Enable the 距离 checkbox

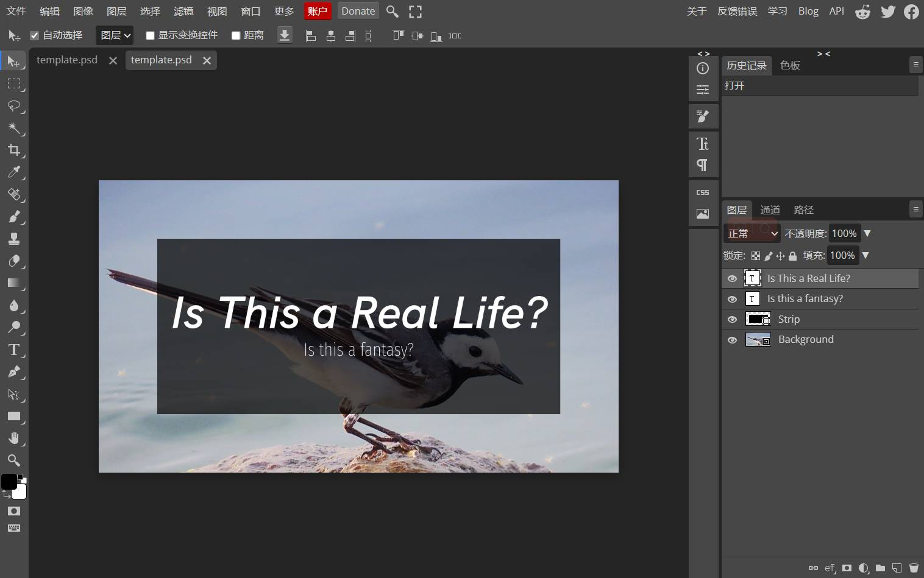point(236,35)
